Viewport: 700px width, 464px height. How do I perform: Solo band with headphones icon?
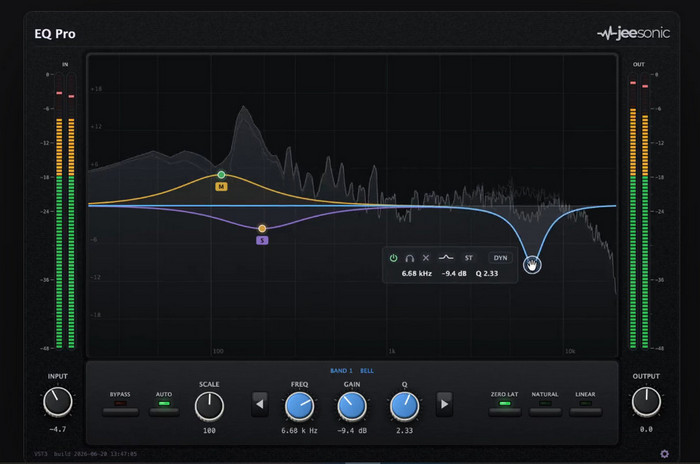coord(409,258)
